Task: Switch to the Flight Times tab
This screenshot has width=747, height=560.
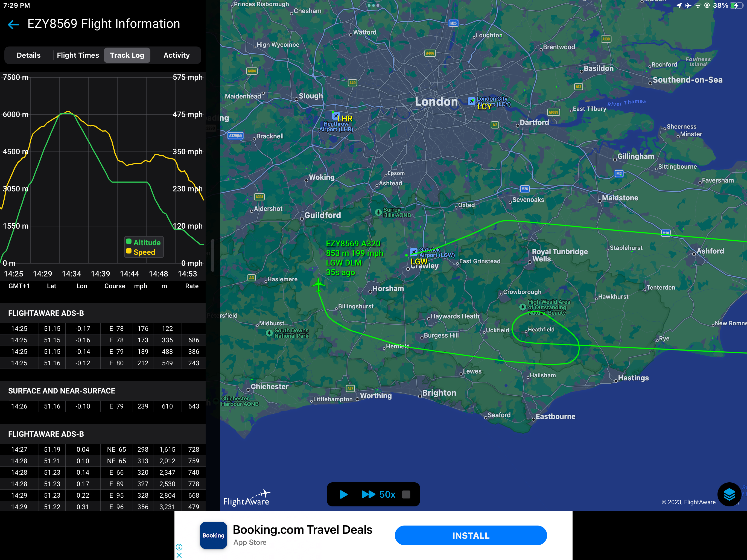Action: [78, 56]
